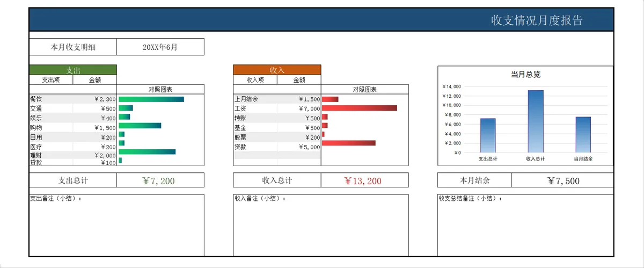Select the 金额 header in the income table
The width and height of the screenshot is (644, 268).
point(299,79)
